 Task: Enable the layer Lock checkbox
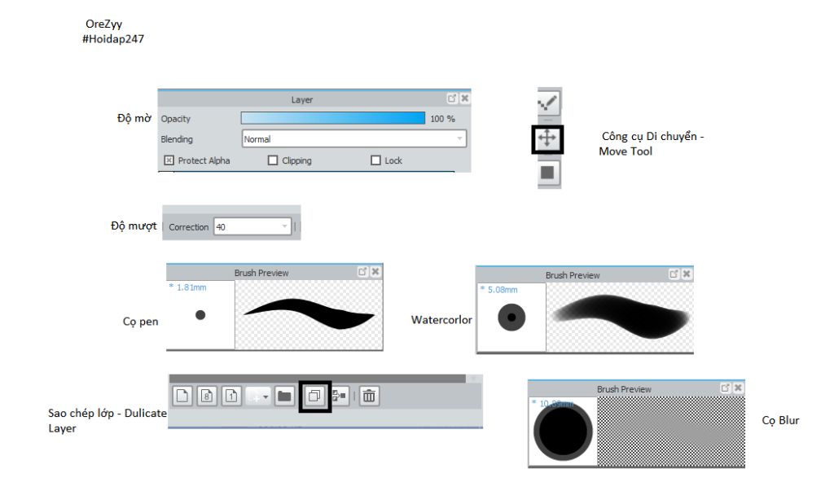pyautogui.click(x=375, y=160)
